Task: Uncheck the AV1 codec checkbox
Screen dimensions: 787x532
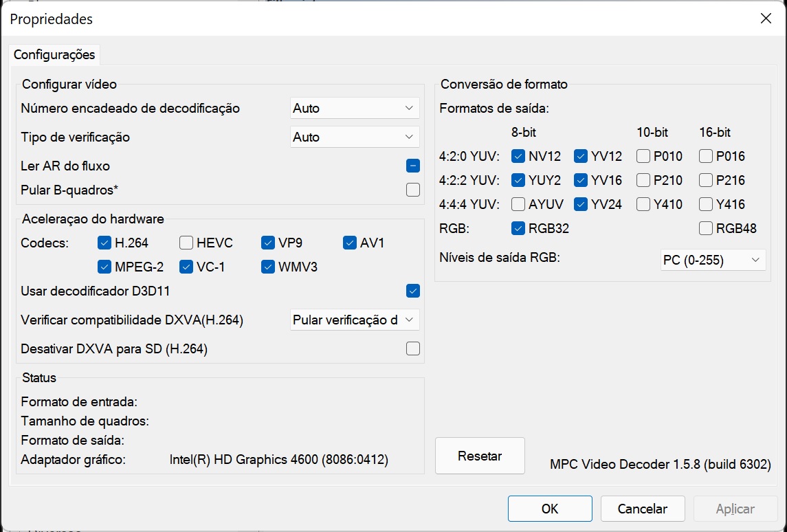Action: tap(350, 243)
